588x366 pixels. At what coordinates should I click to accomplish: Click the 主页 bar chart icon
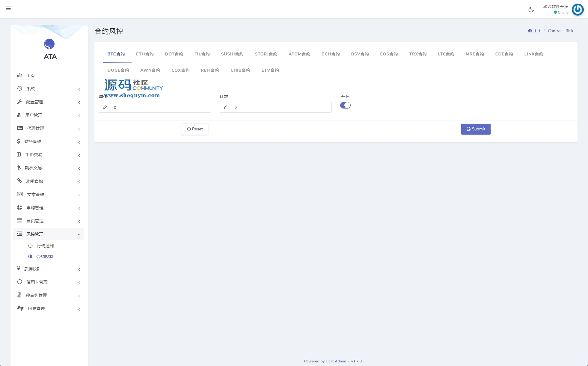20,75
